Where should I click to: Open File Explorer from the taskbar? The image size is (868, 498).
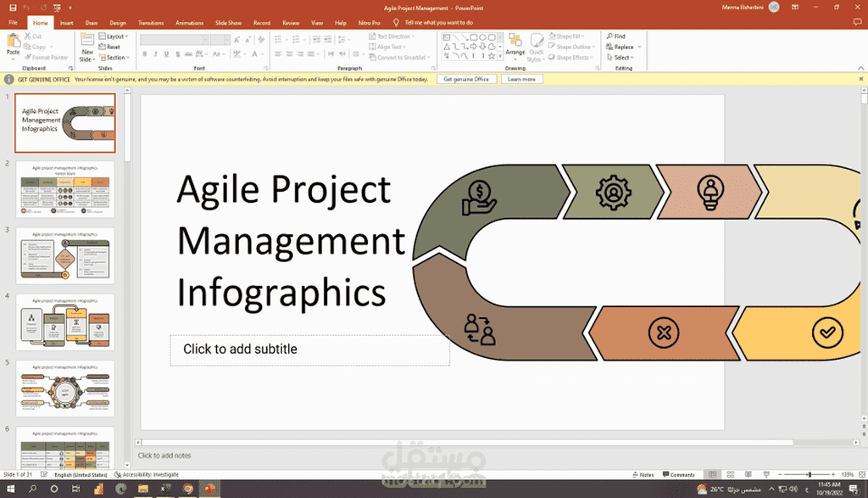point(142,489)
